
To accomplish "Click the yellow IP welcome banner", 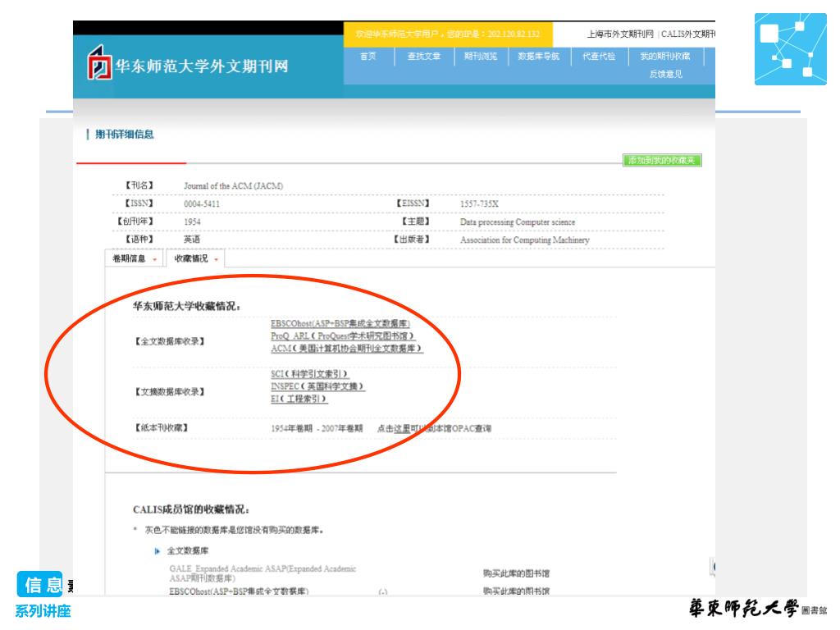I will [x=448, y=34].
